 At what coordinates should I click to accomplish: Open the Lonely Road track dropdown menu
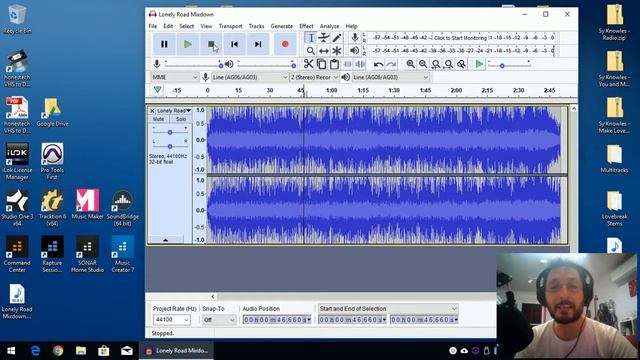click(x=174, y=111)
